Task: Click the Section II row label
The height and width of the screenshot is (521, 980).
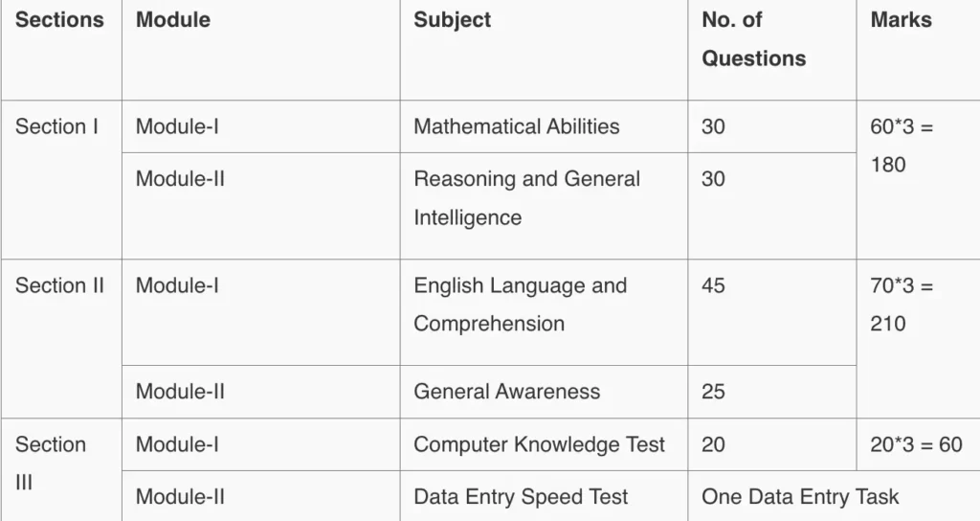Action: [59, 285]
